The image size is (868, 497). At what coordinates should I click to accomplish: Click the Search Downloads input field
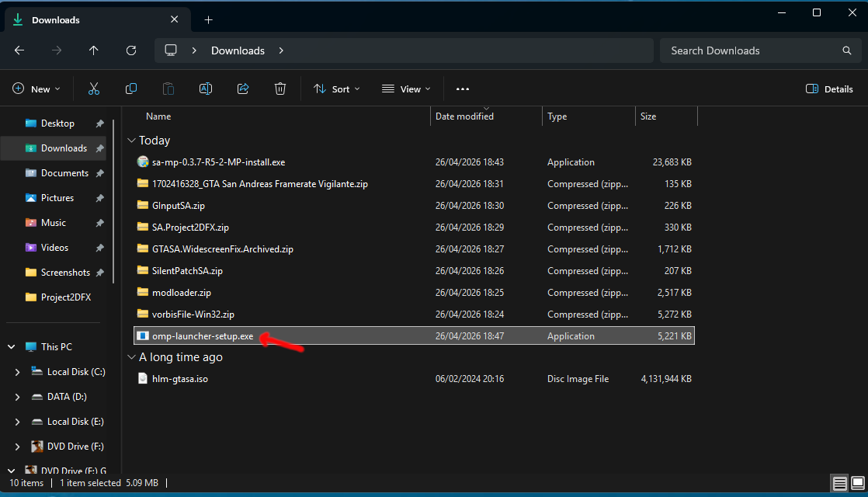(x=761, y=50)
